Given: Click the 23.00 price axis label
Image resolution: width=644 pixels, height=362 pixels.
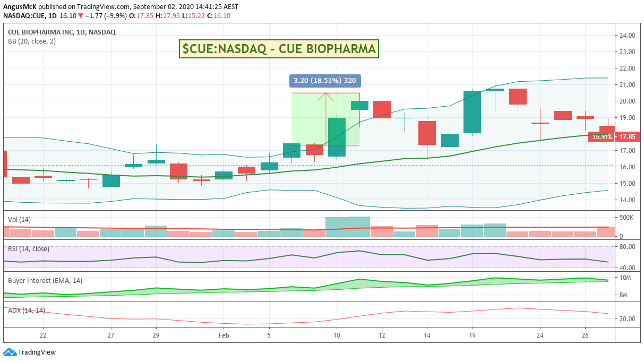Looking at the screenshot, I should (627, 52).
